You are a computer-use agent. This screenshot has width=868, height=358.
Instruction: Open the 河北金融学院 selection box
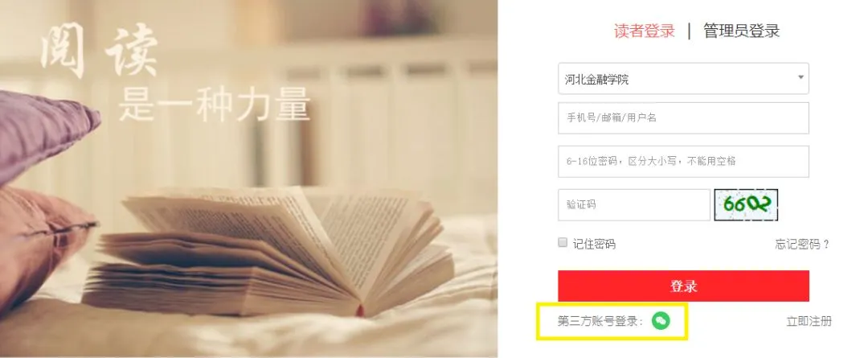(683, 79)
